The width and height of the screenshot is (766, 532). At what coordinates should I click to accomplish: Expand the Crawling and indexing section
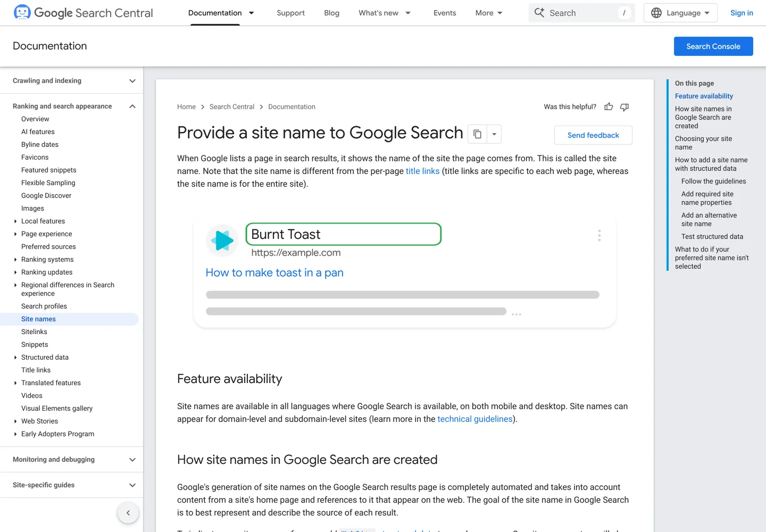pos(132,81)
